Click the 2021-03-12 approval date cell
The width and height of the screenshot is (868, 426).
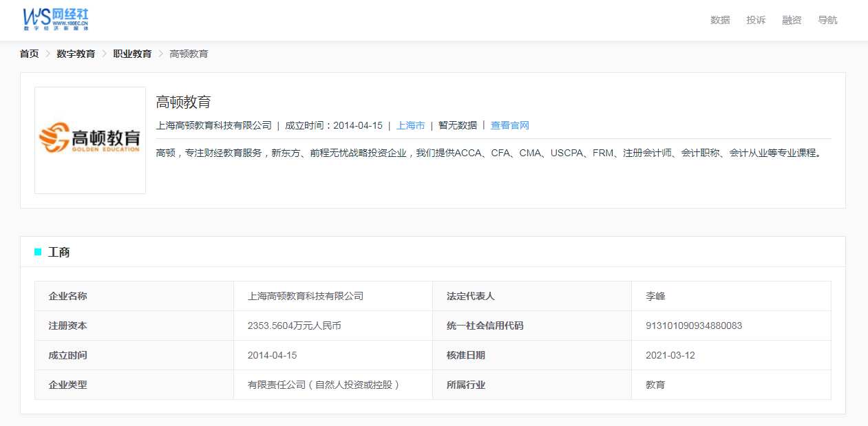[731, 355]
